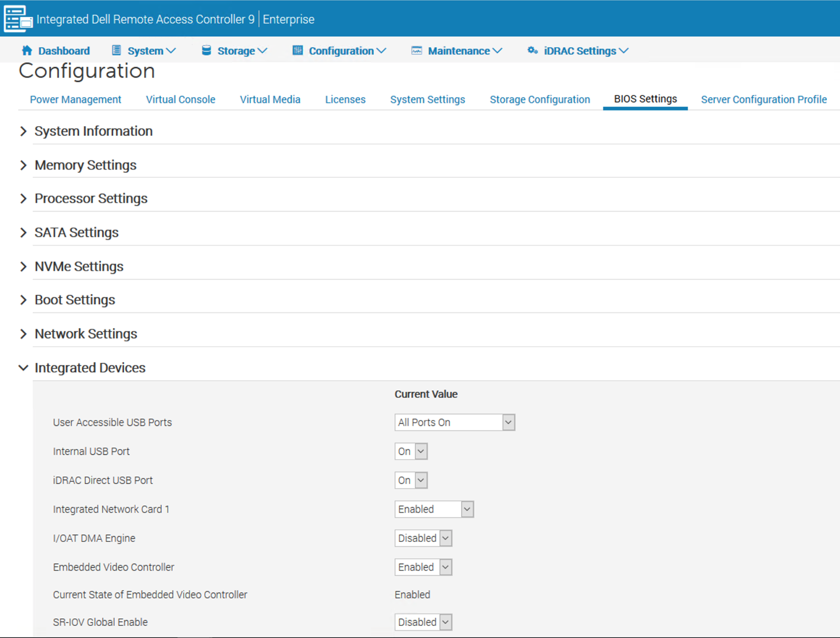This screenshot has width=840, height=638.
Task: Open the Internal USB Port dropdown
Action: click(411, 452)
